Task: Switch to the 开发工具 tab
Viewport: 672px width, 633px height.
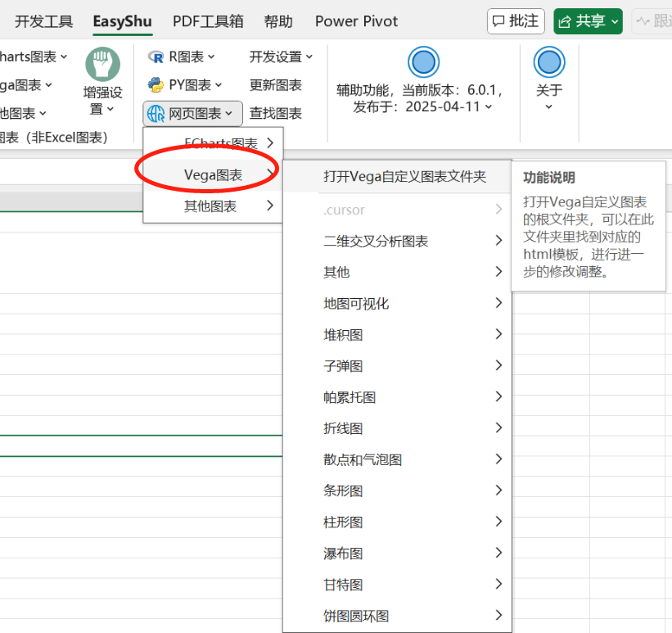Action: point(43,21)
